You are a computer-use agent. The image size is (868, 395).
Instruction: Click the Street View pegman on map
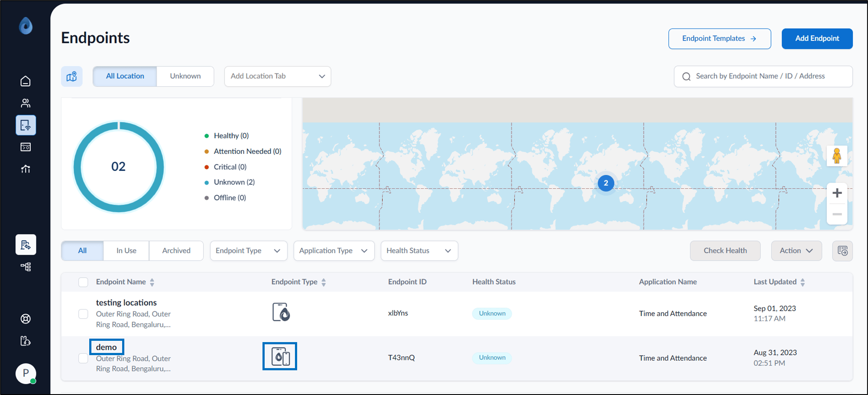pyautogui.click(x=837, y=156)
